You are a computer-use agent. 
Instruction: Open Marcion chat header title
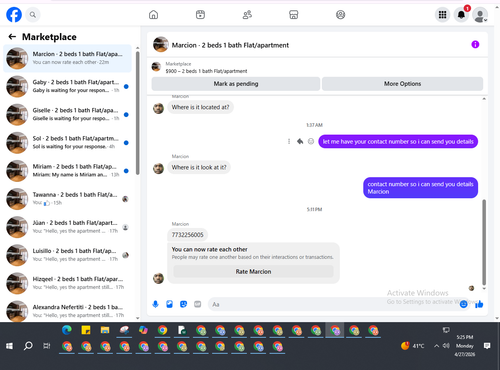click(230, 45)
